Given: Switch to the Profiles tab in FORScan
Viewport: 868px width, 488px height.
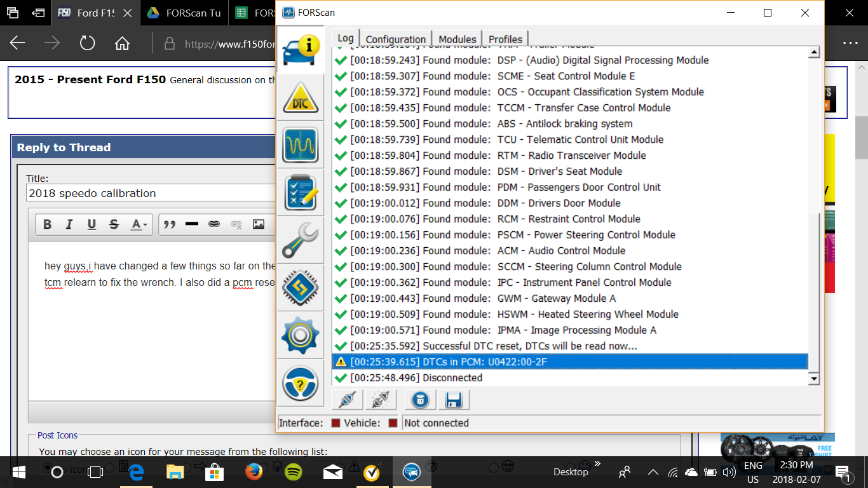Looking at the screenshot, I should [505, 39].
